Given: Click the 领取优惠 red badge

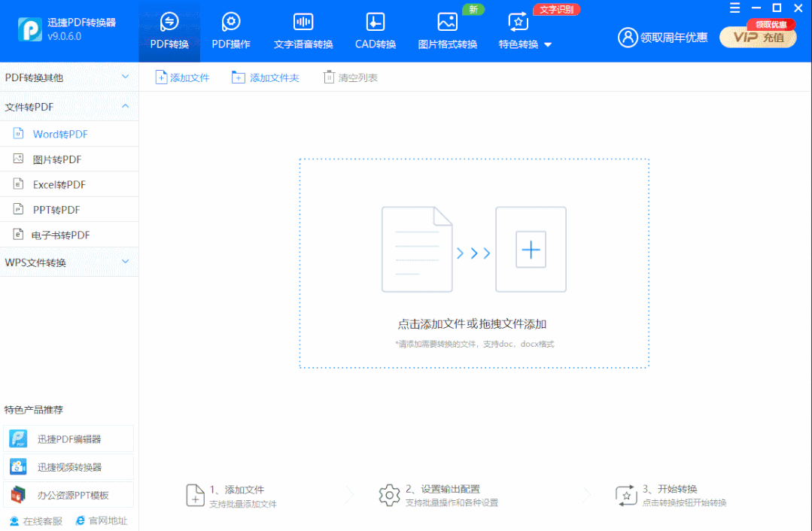Looking at the screenshot, I should (x=771, y=24).
